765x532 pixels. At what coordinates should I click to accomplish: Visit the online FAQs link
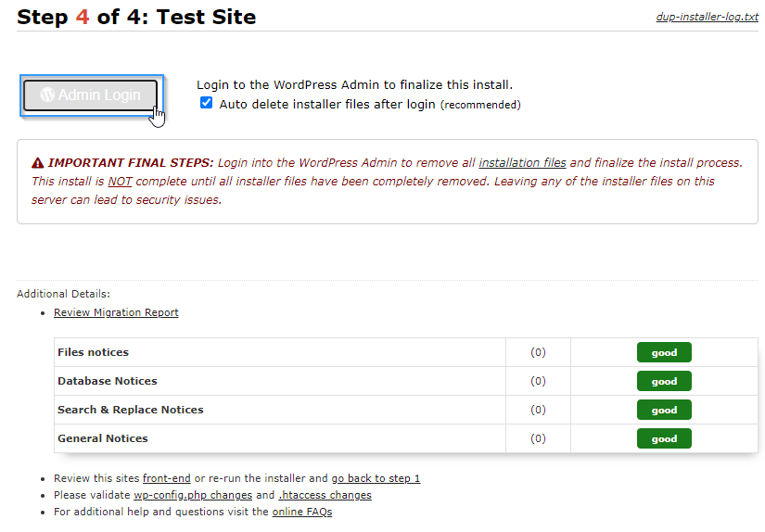click(x=302, y=512)
